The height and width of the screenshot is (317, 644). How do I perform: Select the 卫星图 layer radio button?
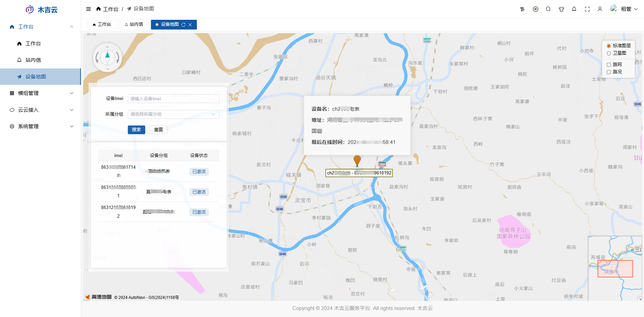pos(609,53)
